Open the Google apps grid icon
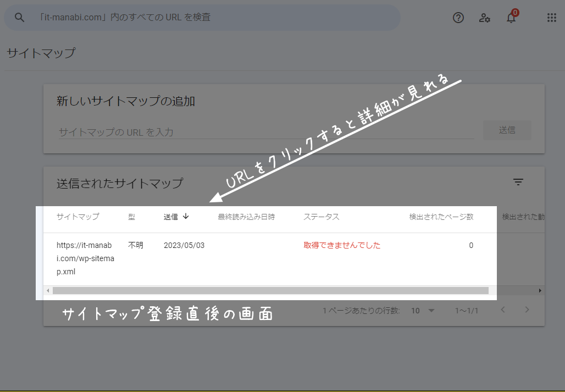565x392 pixels. [x=551, y=18]
